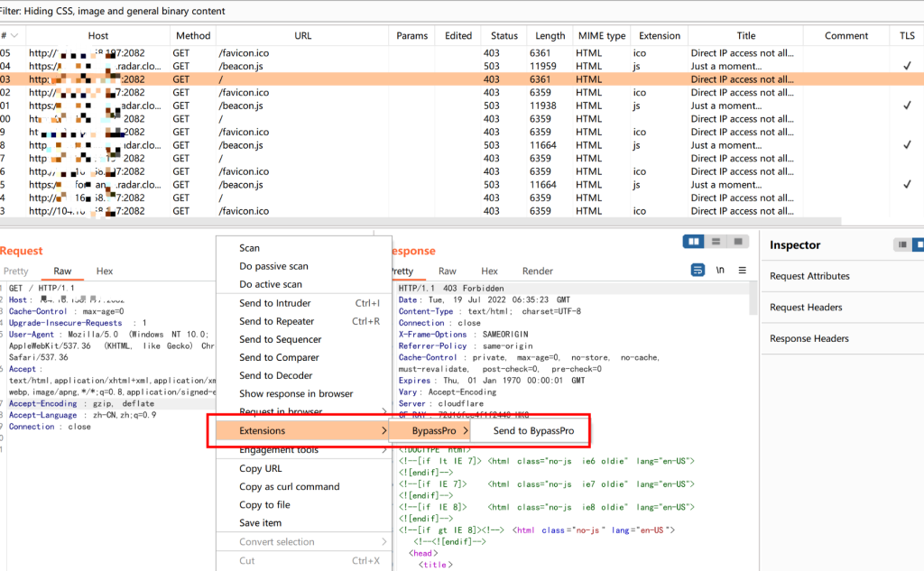924x571 pixels.
Task: Select Copy as curl command
Action: (289, 487)
